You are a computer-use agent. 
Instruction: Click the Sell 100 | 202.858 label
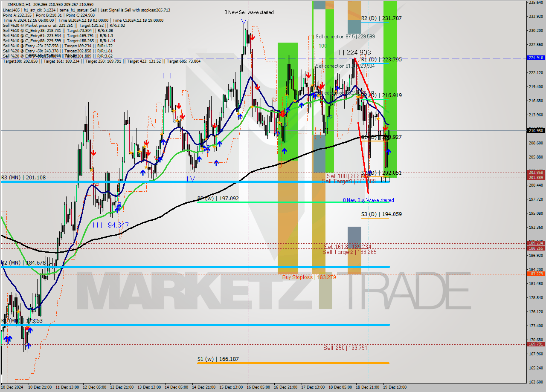[348, 176]
